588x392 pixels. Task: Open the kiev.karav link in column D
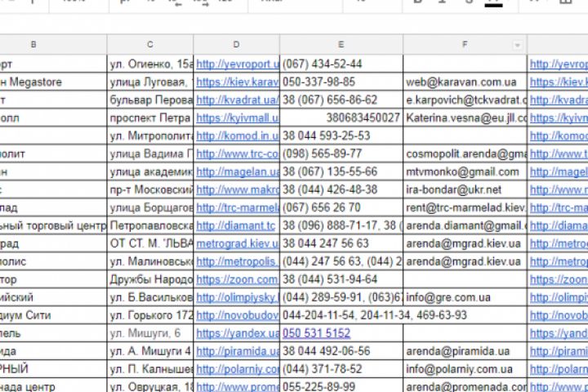(238, 82)
